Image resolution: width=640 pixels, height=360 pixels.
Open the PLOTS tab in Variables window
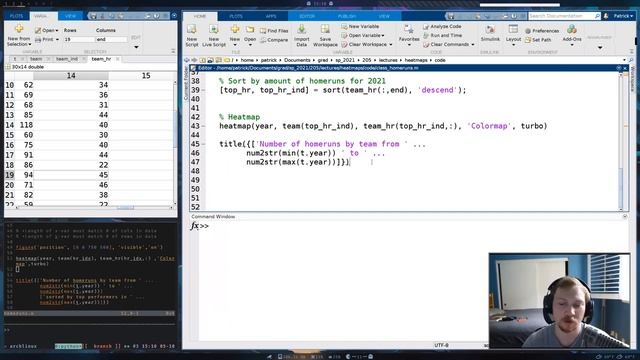pyautogui.click(x=16, y=16)
